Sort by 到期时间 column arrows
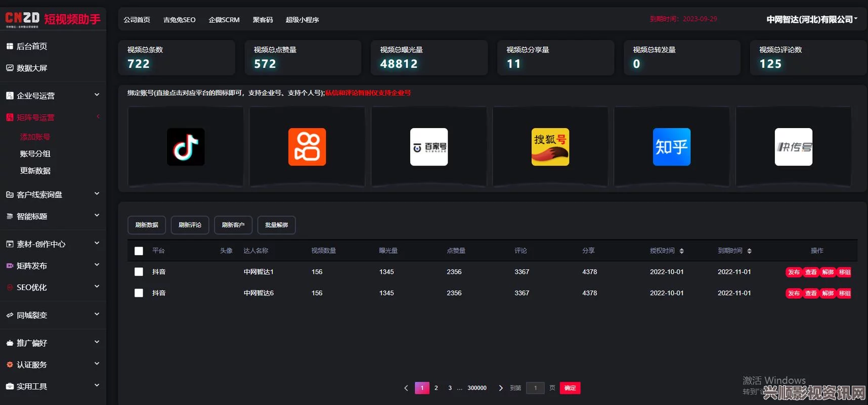This screenshot has width=868, height=405. [749, 251]
